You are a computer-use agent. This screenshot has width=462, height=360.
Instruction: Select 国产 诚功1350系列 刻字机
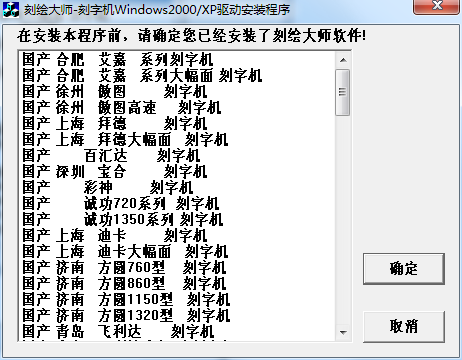pos(177,220)
